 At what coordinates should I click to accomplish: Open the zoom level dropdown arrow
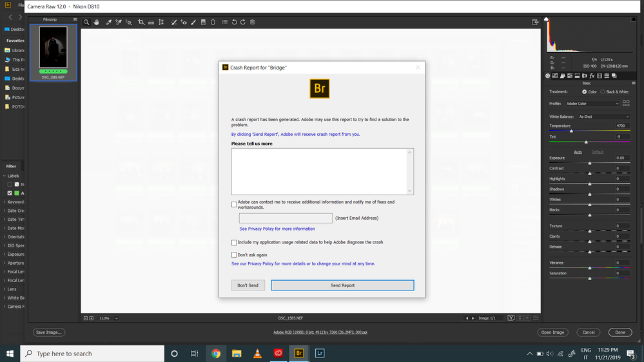pos(116,318)
